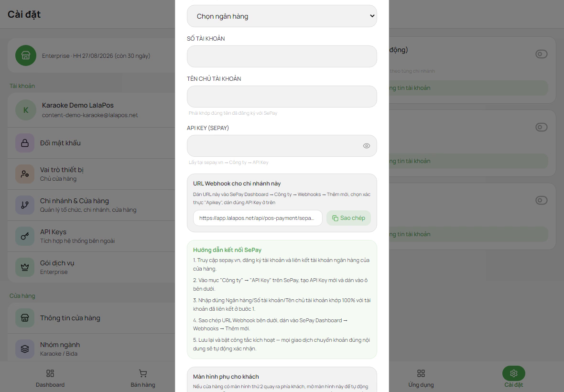Click the key icon for API Keys

(25, 236)
